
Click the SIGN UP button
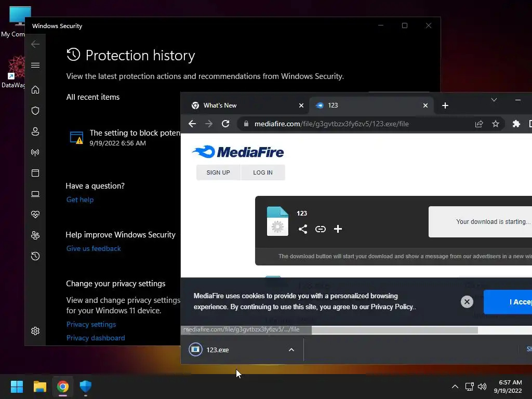point(218,172)
